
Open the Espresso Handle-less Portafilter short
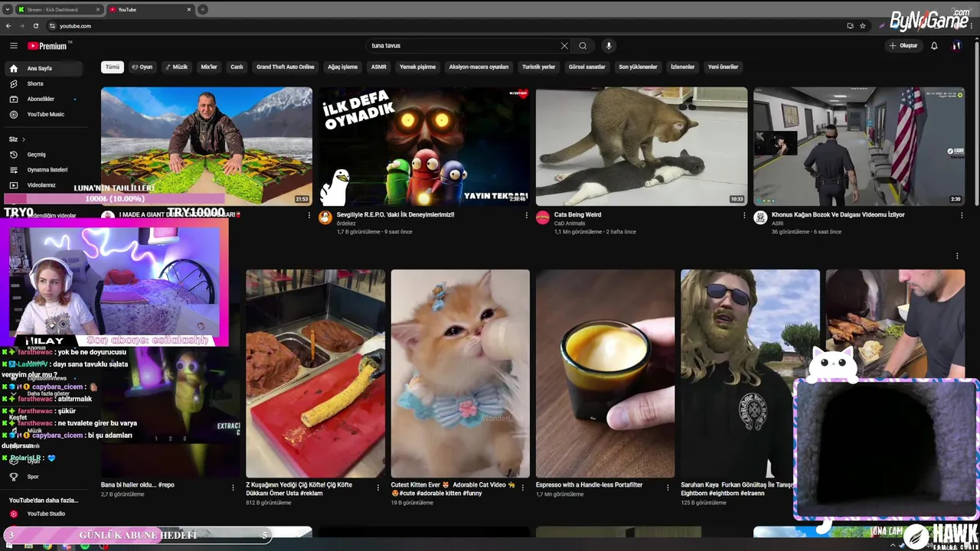pos(605,373)
